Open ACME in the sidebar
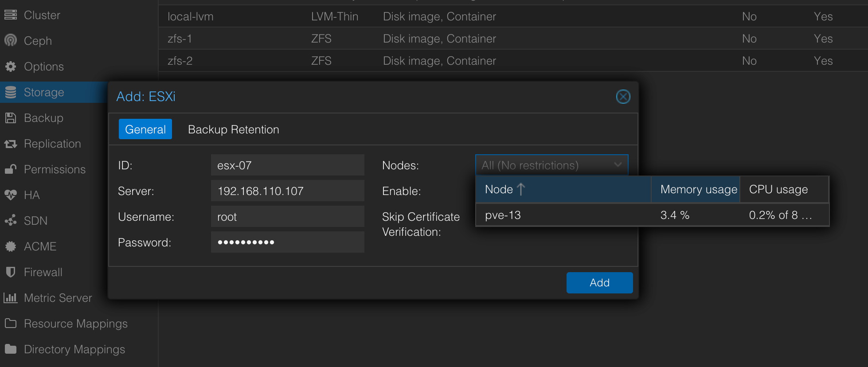This screenshot has height=367, width=868. tap(40, 246)
